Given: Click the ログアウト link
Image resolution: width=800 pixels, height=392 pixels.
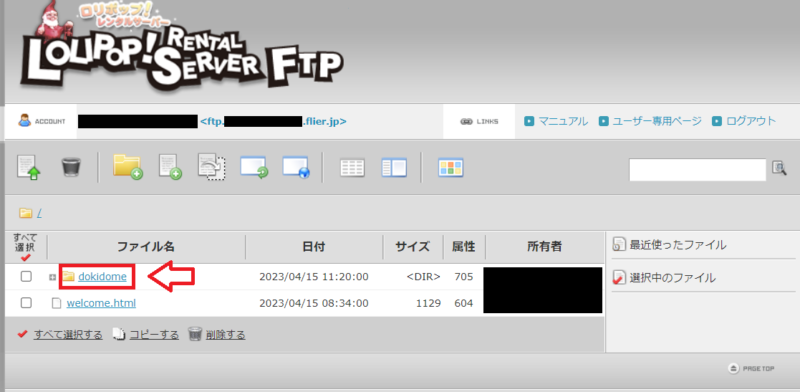Looking at the screenshot, I should [x=751, y=121].
